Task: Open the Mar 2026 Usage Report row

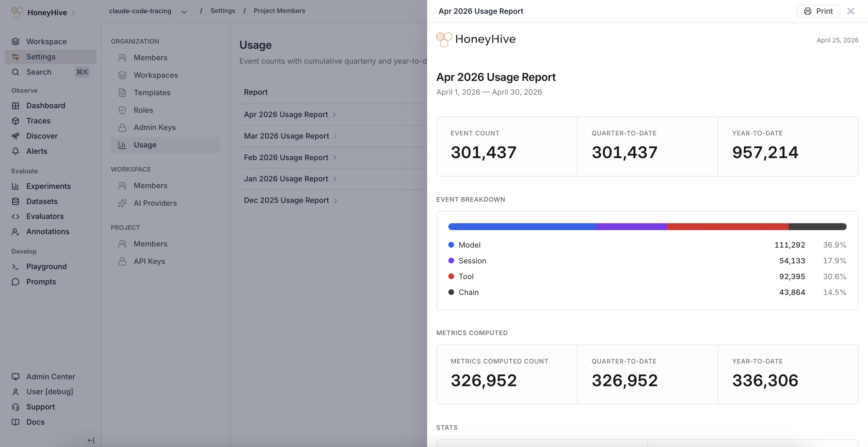Action: [x=333, y=136]
